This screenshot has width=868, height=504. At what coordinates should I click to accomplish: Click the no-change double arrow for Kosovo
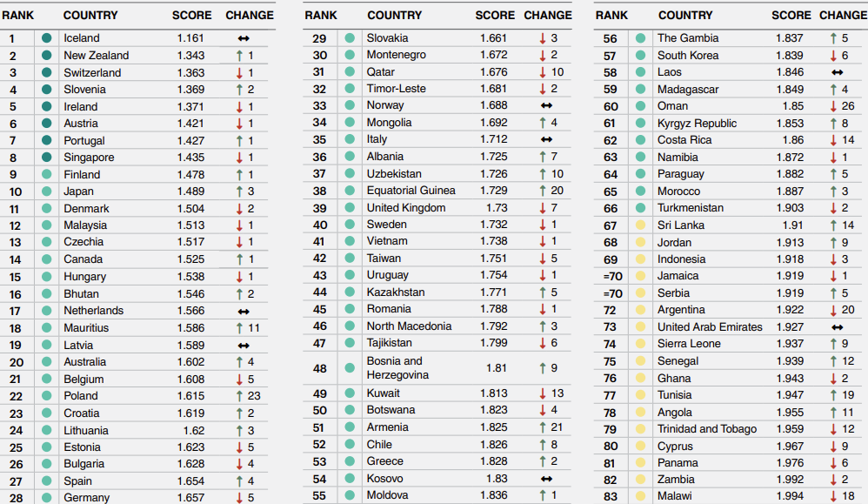(x=546, y=479)
